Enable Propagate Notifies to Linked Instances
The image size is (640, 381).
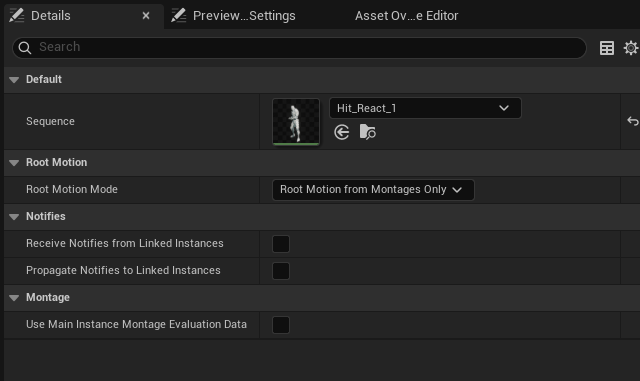click(281, 271)
